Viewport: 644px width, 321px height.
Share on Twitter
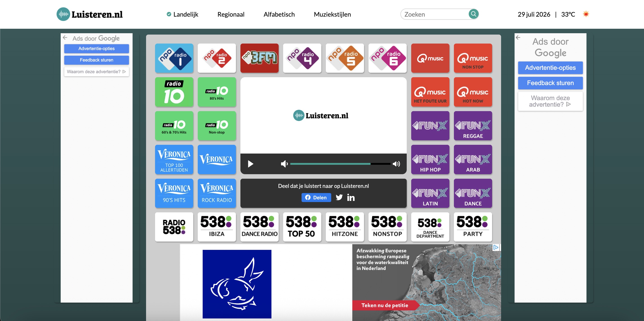pyautogui.click(x=339, y=197)
